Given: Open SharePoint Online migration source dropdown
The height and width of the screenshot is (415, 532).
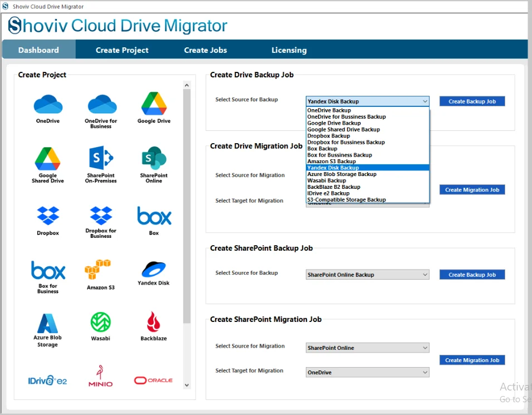Looking at the screenshot, I should (x=368, y=348).
